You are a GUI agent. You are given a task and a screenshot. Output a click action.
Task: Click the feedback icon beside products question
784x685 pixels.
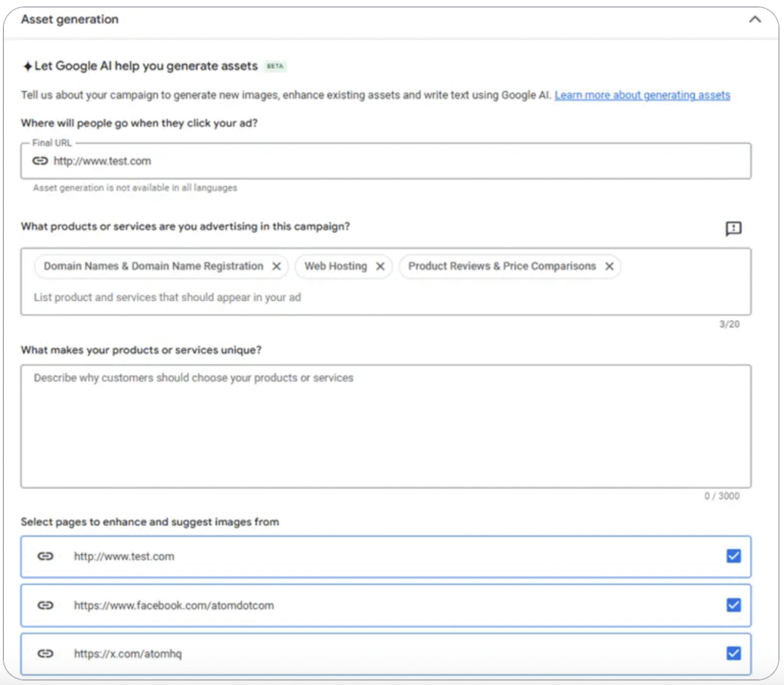tap(733, 229)
